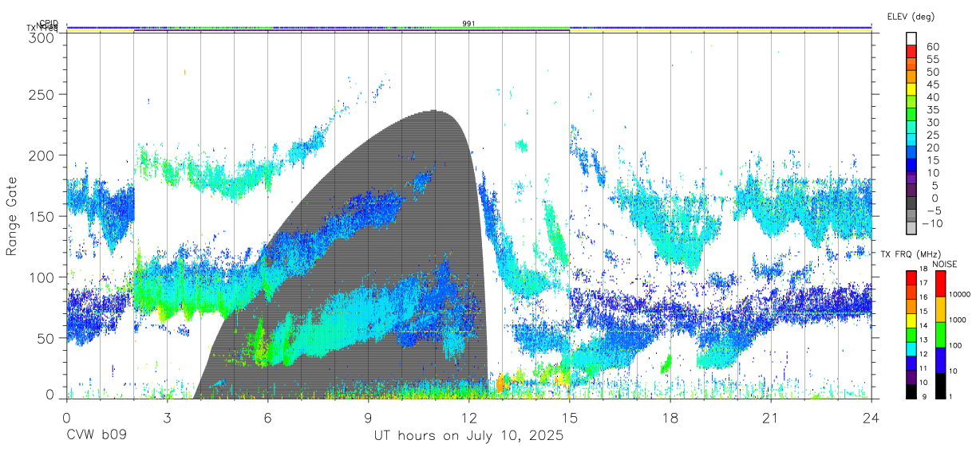Click the black bottom segment of TX FRQ scale
This screenshot has height=452, width=980.
click(x=911, y=392)
